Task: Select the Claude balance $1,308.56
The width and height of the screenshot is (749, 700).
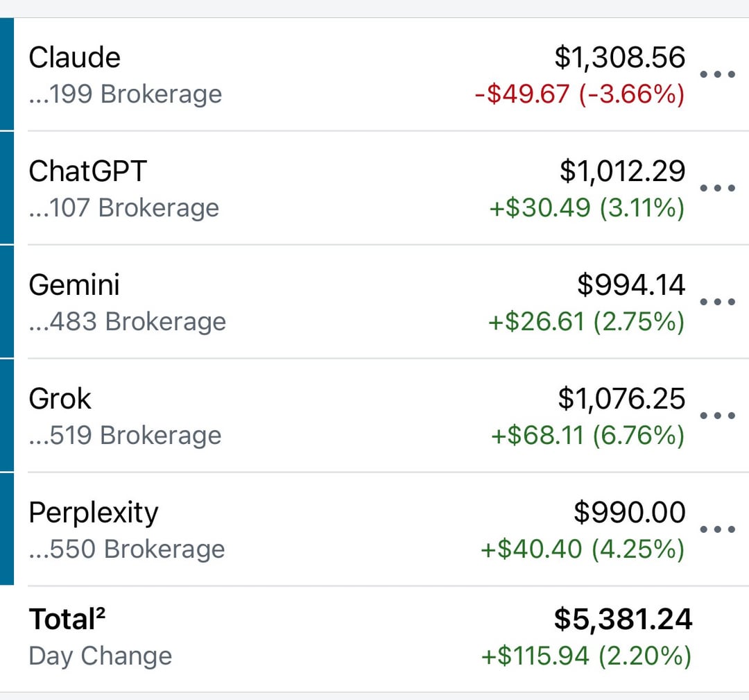Action: [619, 58]
